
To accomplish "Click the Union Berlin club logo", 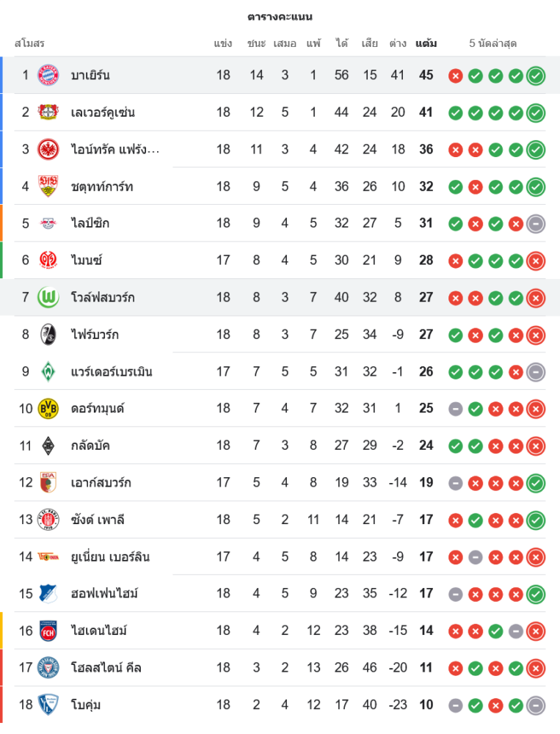I will point(48,556).
